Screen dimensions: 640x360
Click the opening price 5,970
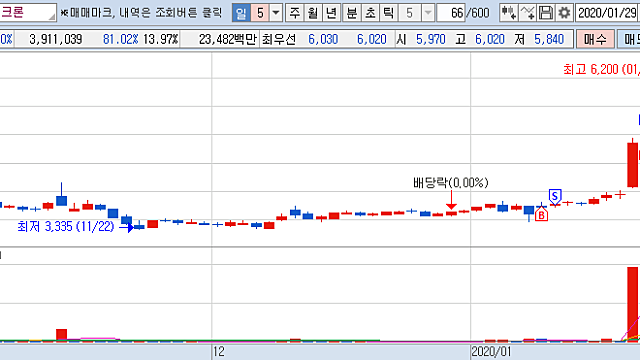point(431,39)
